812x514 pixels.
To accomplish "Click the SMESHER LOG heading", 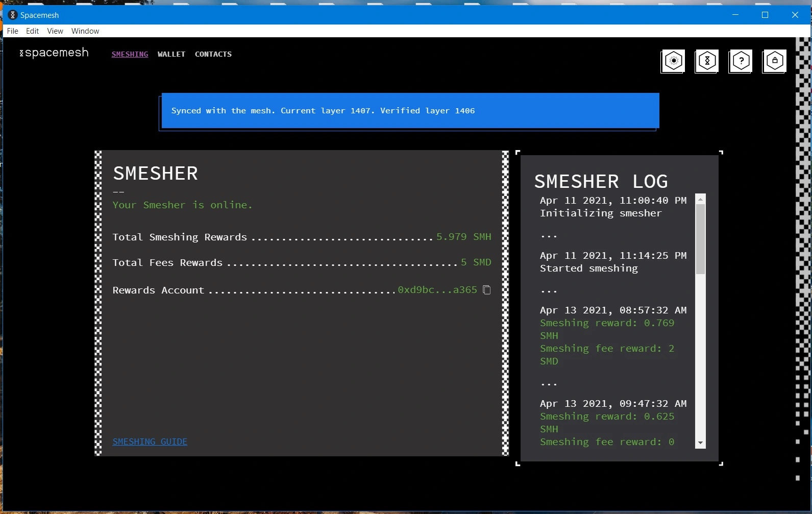I will click(601, 182).
